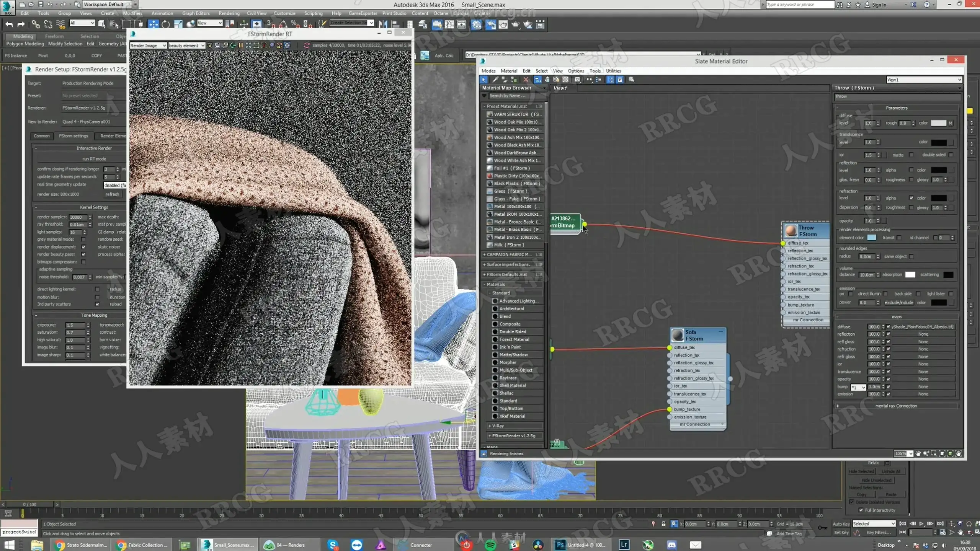Open the element color blue swatch
Image resolution: width=980 pixels, height=551 pixels.
(871, 238)
